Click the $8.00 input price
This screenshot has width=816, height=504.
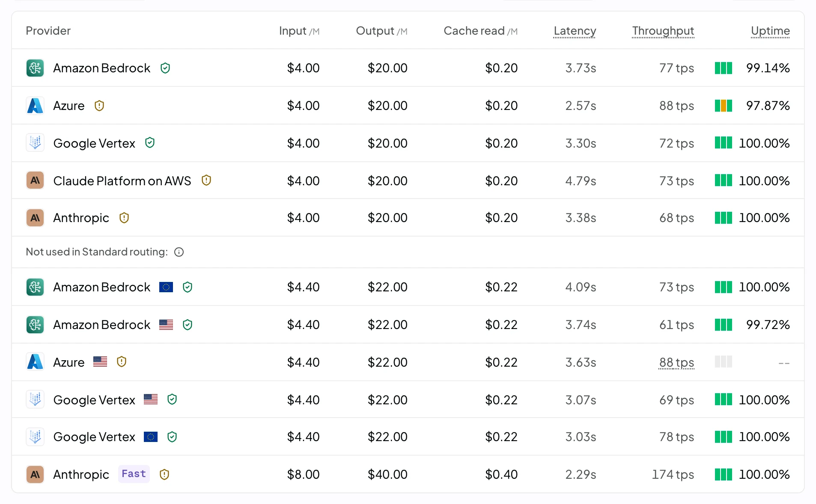point(303,474)
